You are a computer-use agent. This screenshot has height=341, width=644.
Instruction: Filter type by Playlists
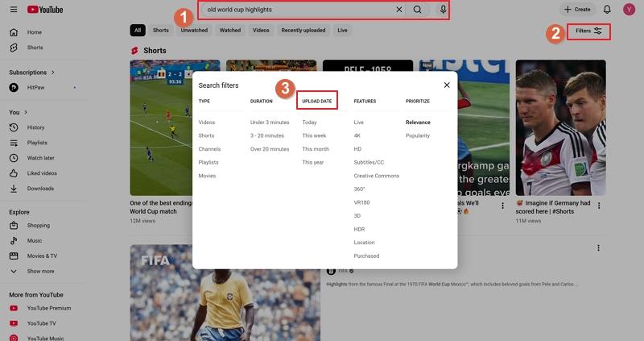click(x=208, y=162)
